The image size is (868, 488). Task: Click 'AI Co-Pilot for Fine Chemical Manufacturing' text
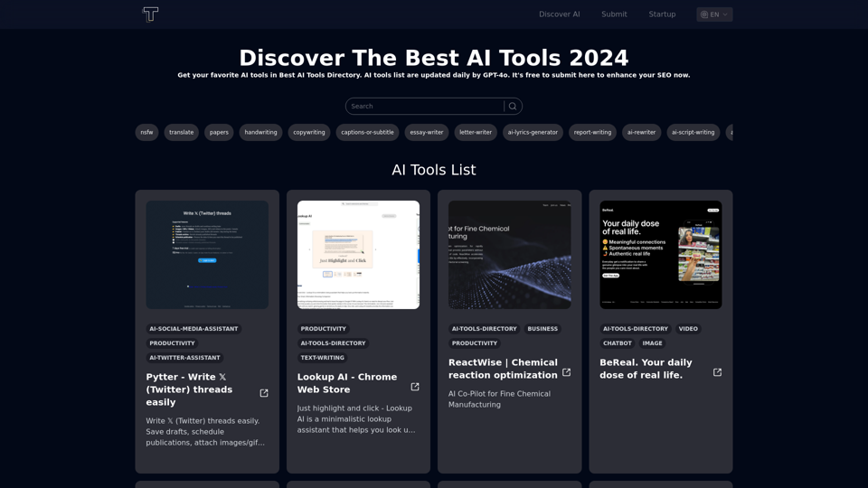499,399
